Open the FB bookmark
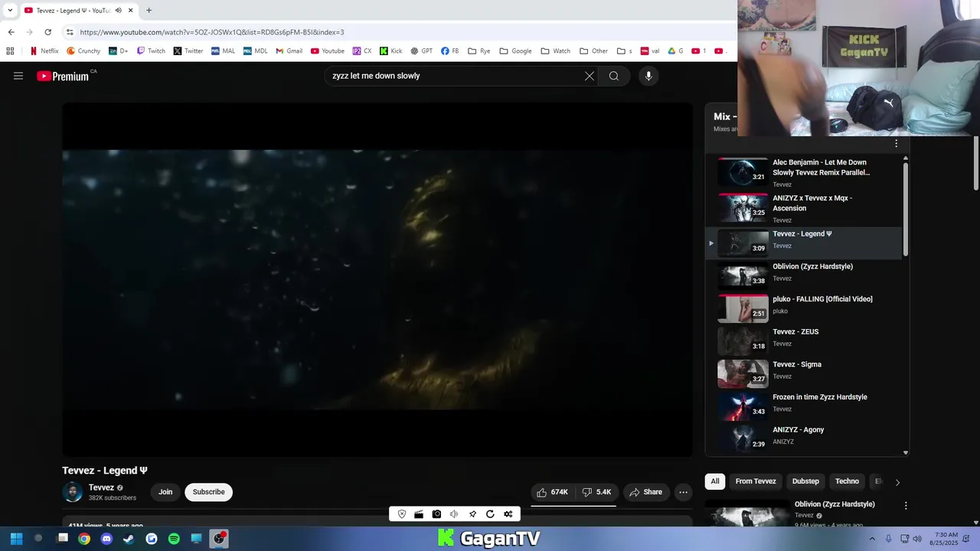This screenshot has height=551, width=980. tap(450, 51)
